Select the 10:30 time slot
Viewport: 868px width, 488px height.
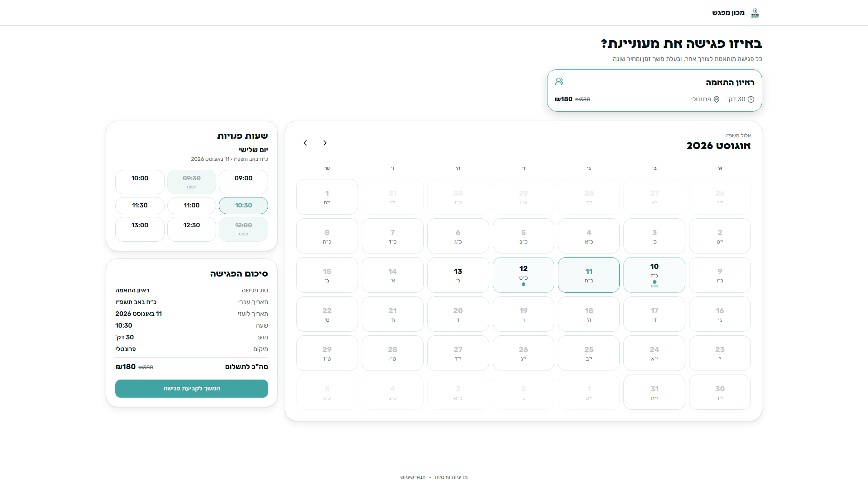[x=243, y=206]
